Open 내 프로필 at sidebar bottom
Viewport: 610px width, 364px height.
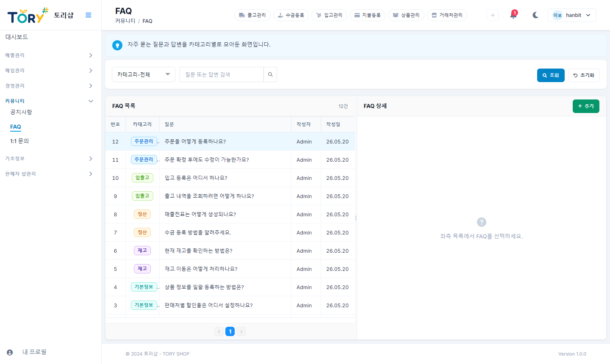[x=34, y=352]
